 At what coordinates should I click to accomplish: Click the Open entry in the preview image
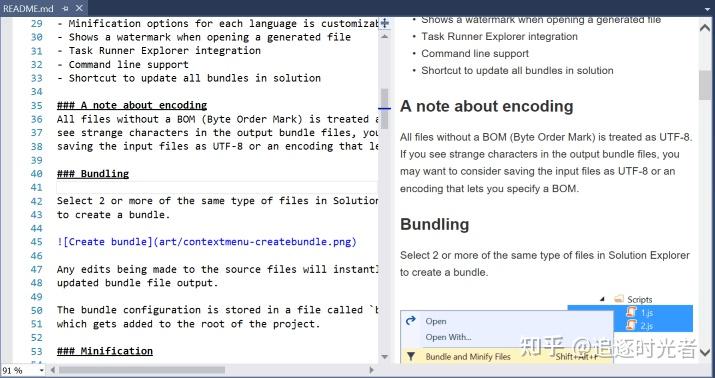pos(436,321)
